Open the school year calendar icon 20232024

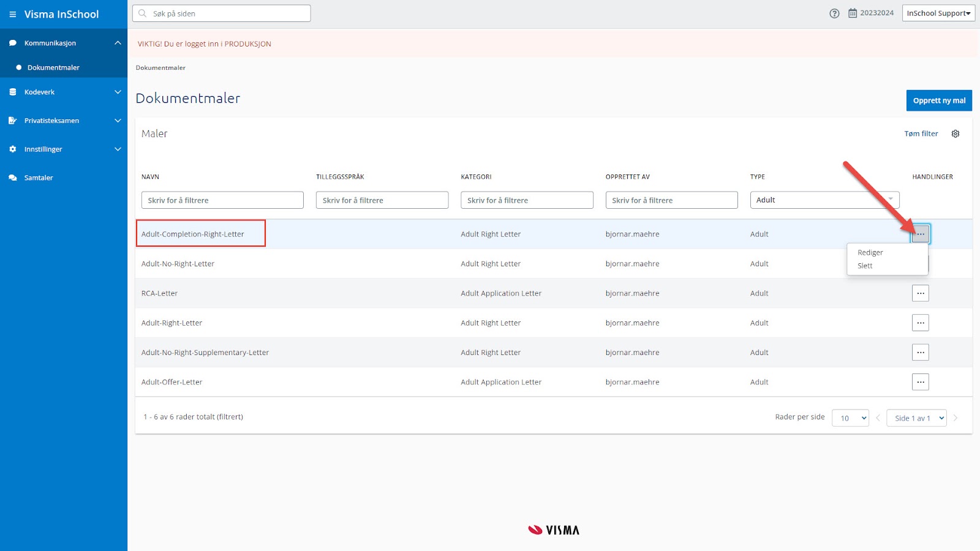[x=853, y=13]
